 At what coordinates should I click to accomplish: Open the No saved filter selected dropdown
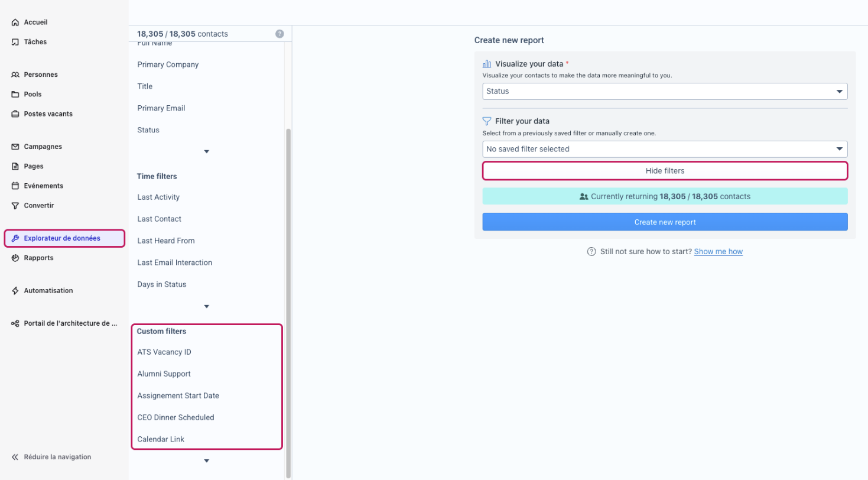pos(665,149)
